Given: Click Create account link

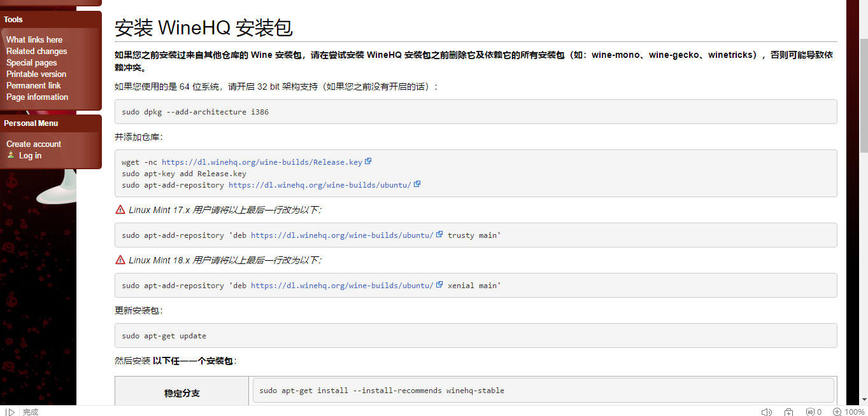Looking at the screenshot, I should click(x=34, y=144).
